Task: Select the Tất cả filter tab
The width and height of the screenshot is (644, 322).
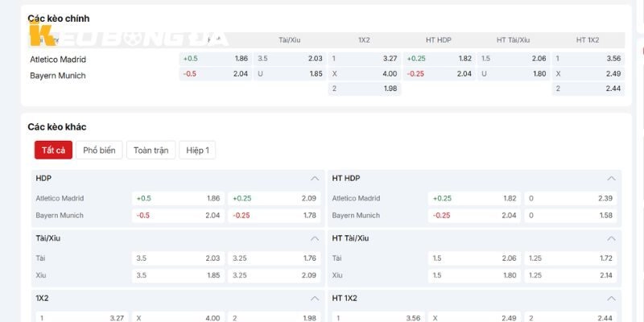Action: [53, 150]
